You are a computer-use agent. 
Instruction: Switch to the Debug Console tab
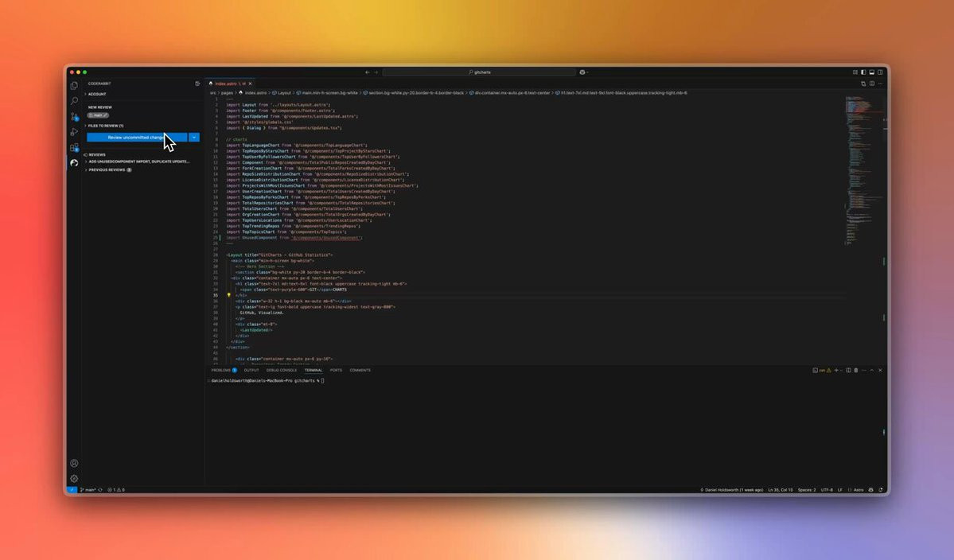(281, 371)
